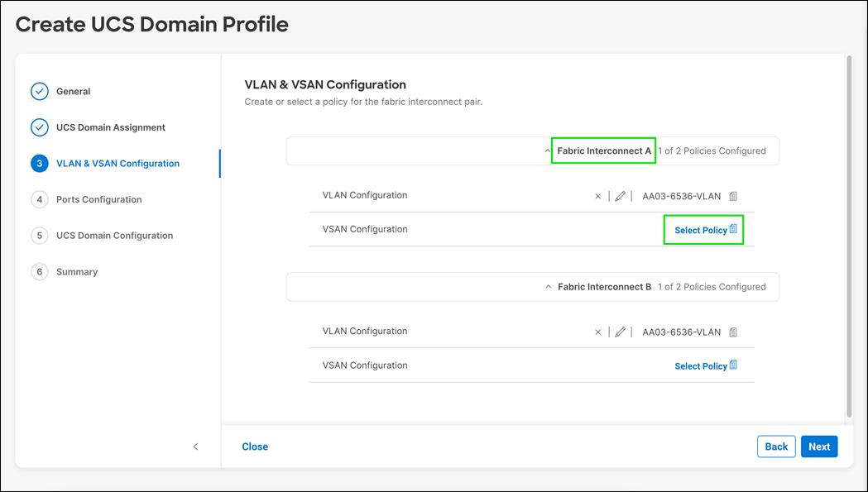The height and width of the screenshot is (492, 868).
Task: Click the edit pencil icon under Fabric Interconnect B
Action: 620,332
